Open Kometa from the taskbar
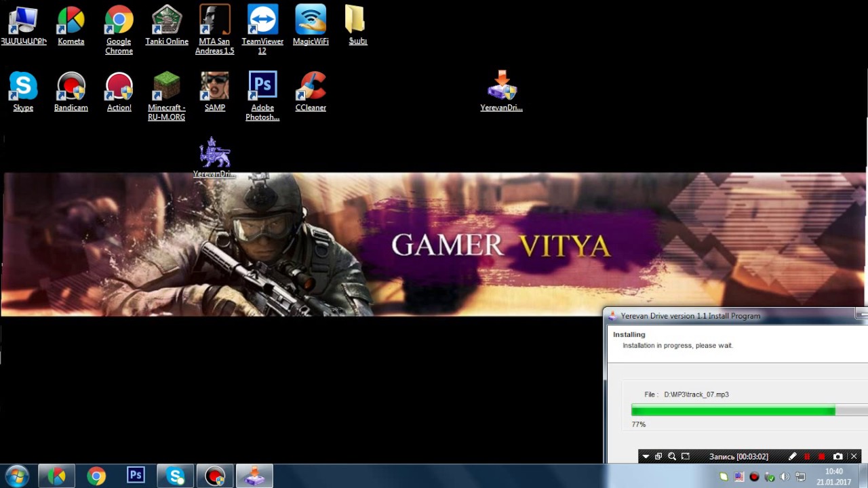Image resolution: width=868 pixels, height=488 pixels. 56,476
